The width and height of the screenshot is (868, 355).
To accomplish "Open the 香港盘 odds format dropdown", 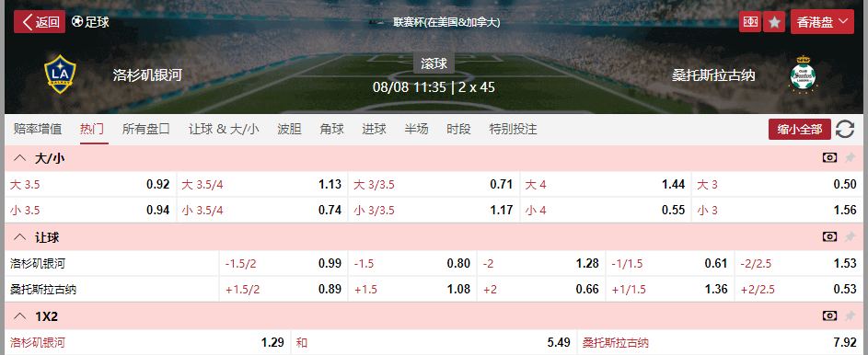I will click(822, 22).
